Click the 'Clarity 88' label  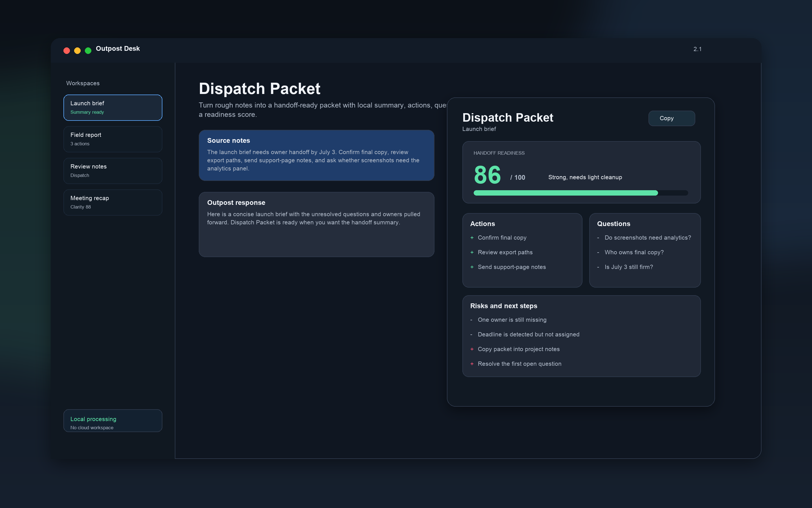tap(81, 207)
